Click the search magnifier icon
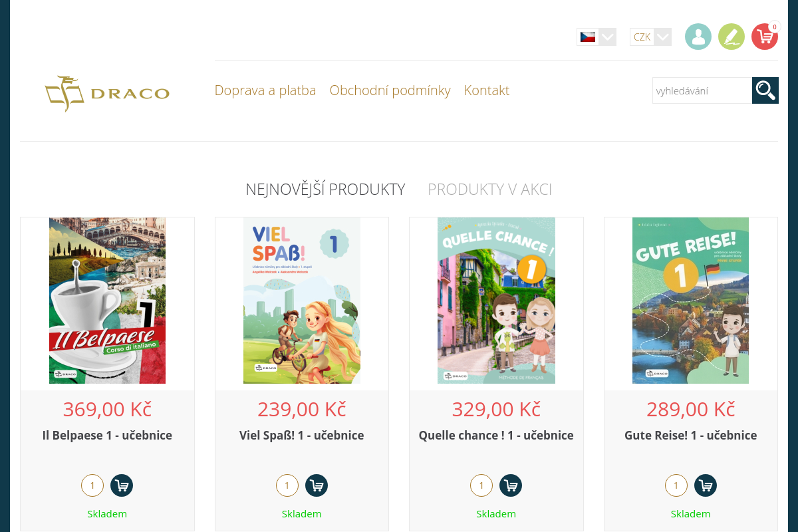 tap(765, 90)
